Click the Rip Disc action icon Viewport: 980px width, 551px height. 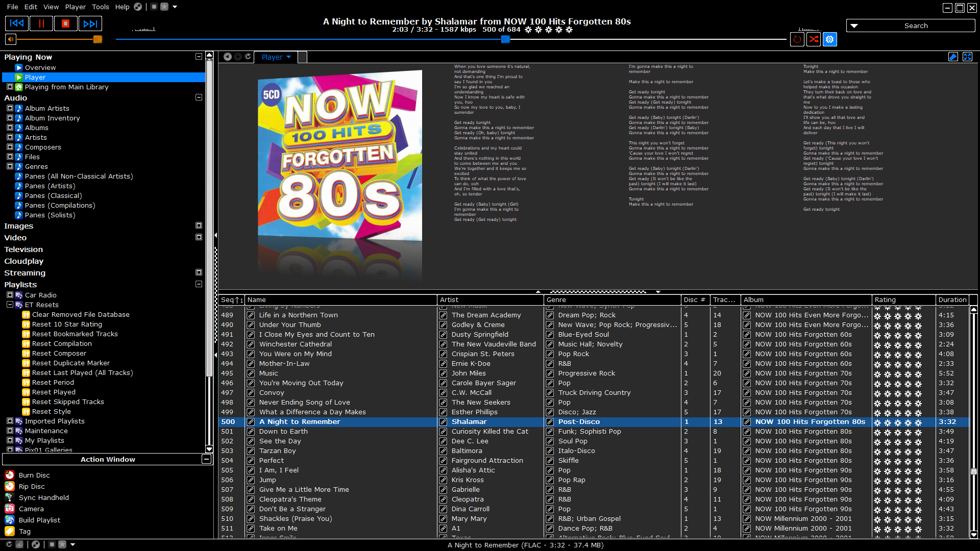pos(10,486)
